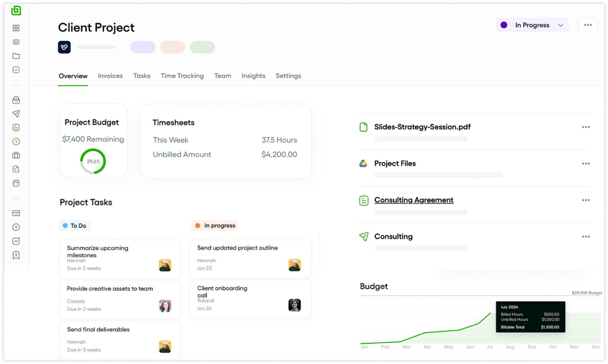Click the To Do column label
This screenshot has width=608, height=364.
tap(75, 226)
